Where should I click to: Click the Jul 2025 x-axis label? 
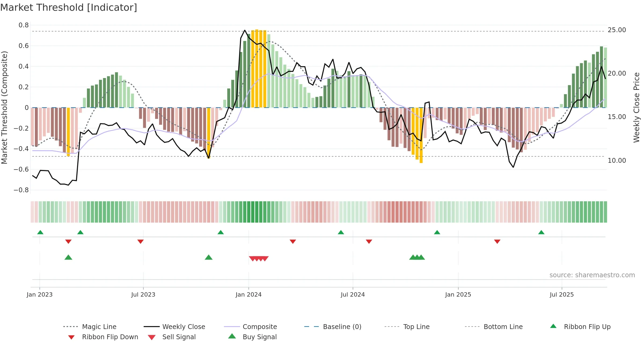click(562, 295)
